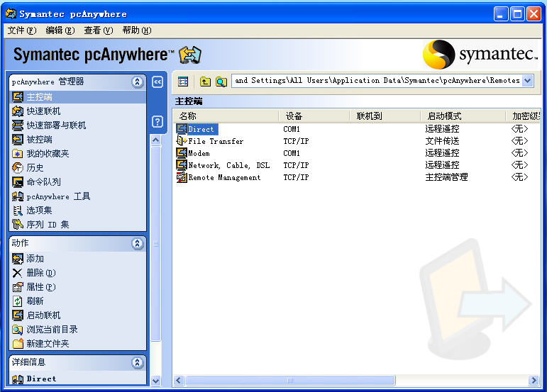
Task: Open the 文件 menu
Action: (x=21, y=30)
